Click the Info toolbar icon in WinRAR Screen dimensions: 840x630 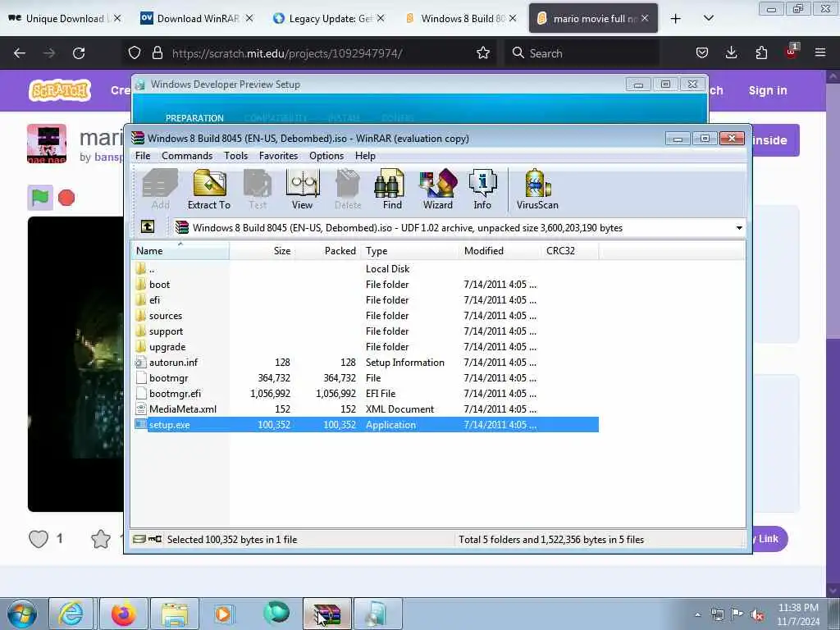point(482,189)
